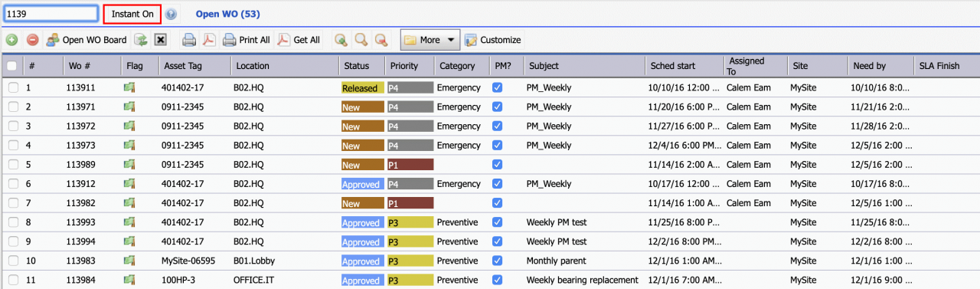Click the black X clear icon
The image size is (980, 289).
[x=161, y=40]
